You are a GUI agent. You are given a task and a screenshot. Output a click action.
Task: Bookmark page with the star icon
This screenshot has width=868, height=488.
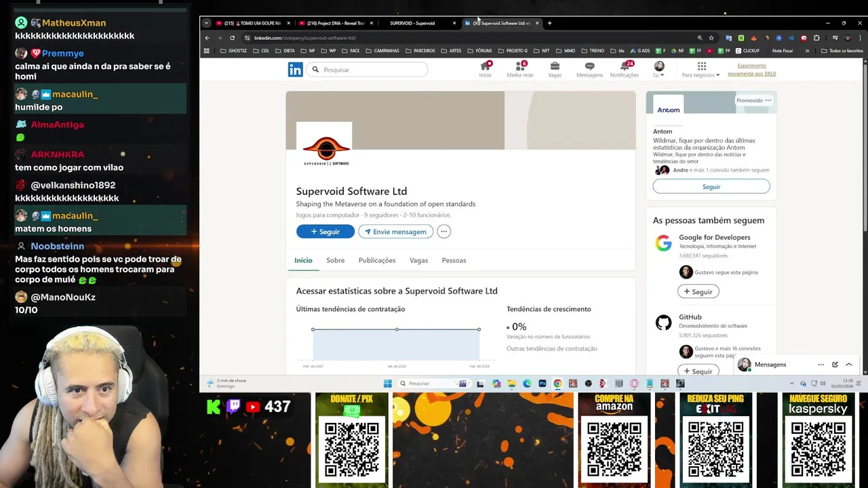pos(711,38)
